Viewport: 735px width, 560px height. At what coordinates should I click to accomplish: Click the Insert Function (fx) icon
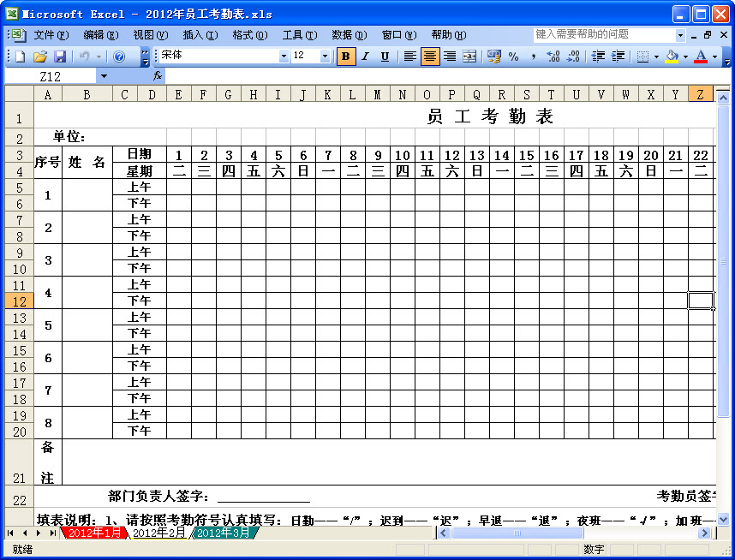click(156, 74)
